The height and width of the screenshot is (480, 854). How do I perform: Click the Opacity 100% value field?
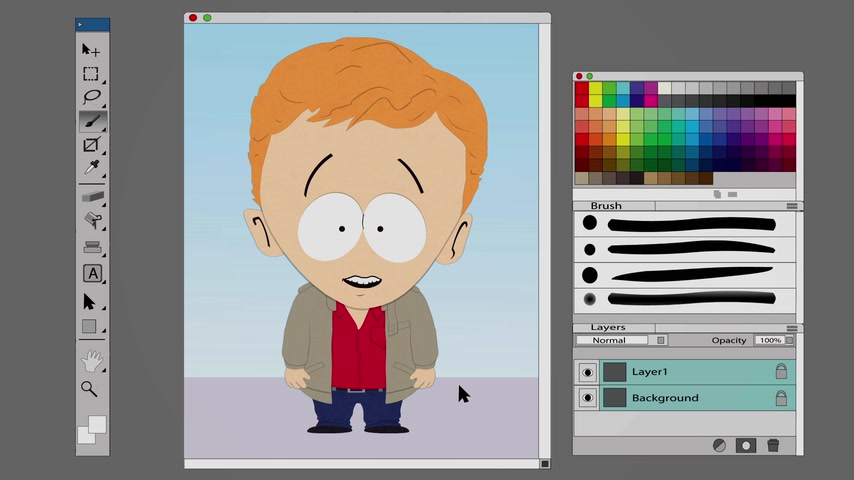click(x=770, y=340)
